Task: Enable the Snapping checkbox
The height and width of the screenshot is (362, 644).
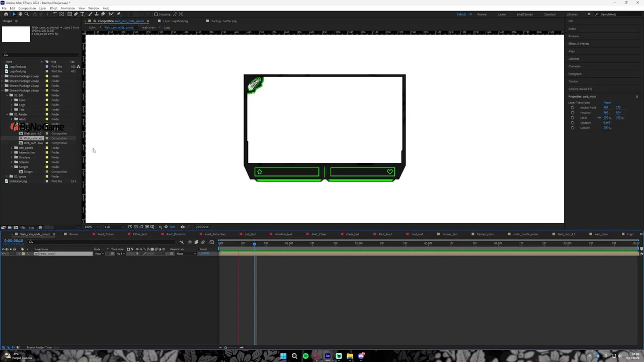Action: 156,14
